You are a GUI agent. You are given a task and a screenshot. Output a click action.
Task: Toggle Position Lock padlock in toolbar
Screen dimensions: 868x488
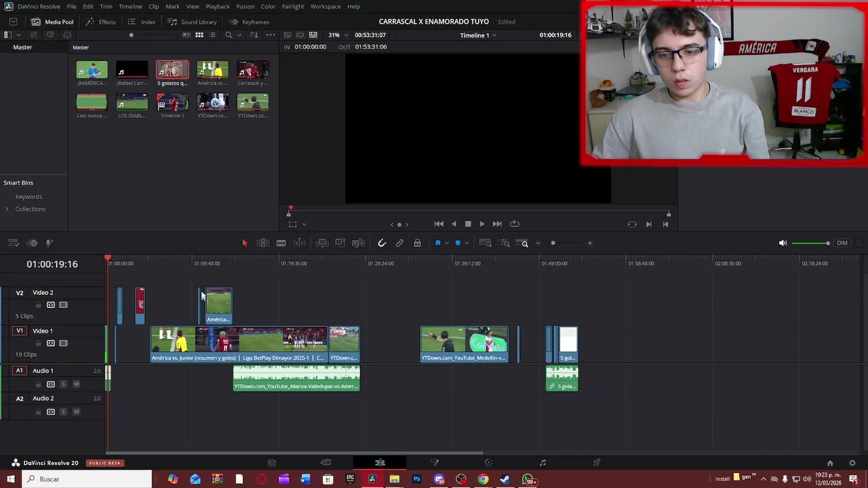[417, 243]
